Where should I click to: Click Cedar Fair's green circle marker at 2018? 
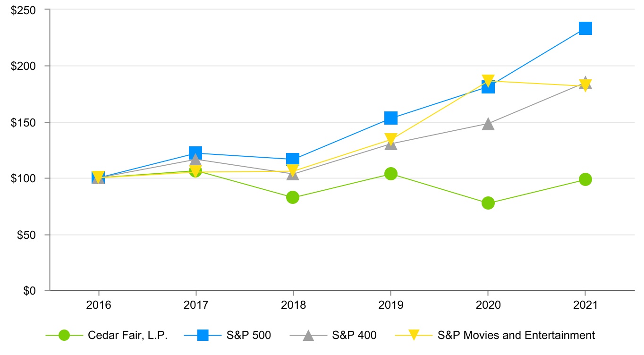293,197
